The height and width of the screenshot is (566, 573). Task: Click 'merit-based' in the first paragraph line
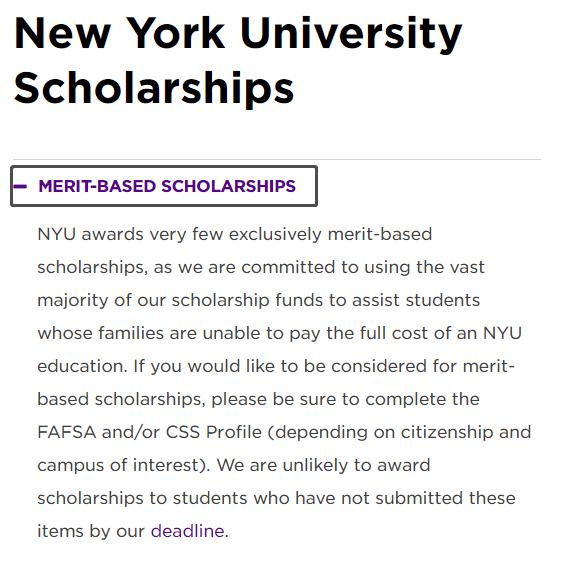click(x=380, y=234)
